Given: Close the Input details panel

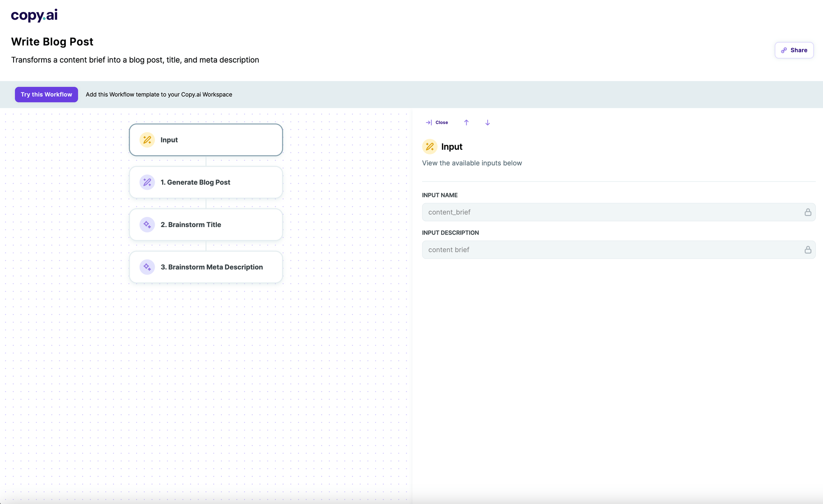Looking at the screenshot, I should click(442, 122).
